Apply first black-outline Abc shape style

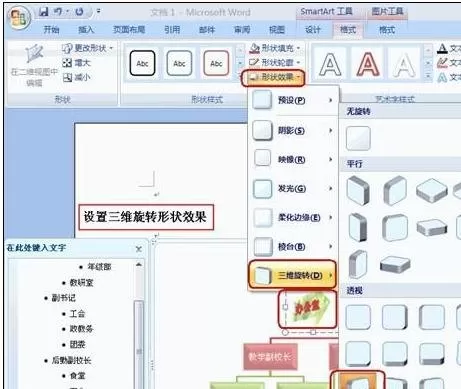coord(142,63)
